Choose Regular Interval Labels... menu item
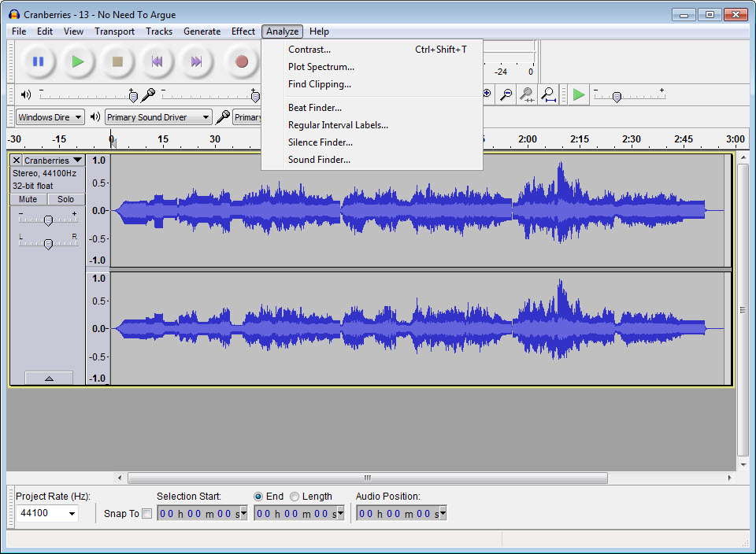The height and width of the screenshot is (554, 756). point(372,125)
